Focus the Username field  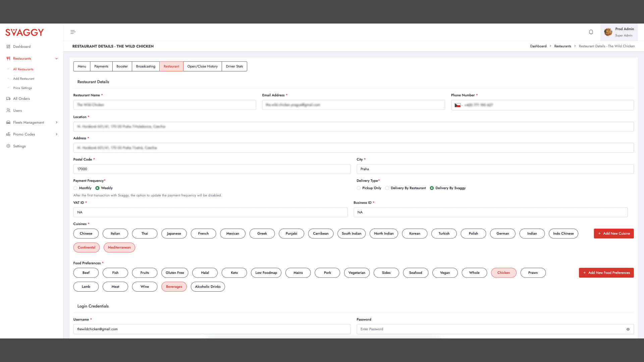coord(212,329)
